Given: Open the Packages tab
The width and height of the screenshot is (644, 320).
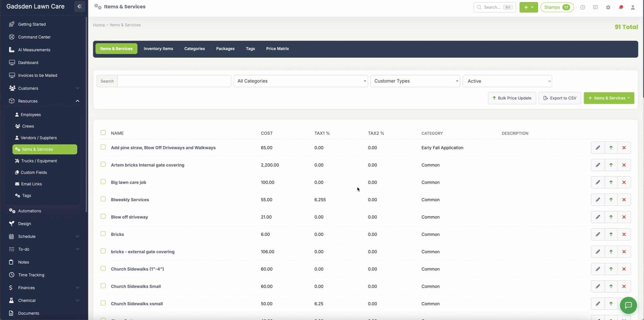Looking at the screenshot, I should point(225,49).
